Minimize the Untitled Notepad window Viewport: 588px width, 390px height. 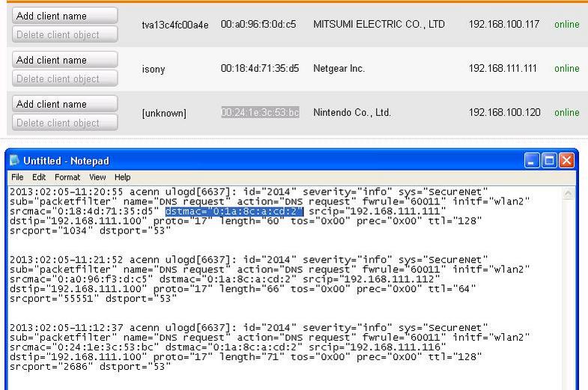pyautogui.click(x=531, y=161)
